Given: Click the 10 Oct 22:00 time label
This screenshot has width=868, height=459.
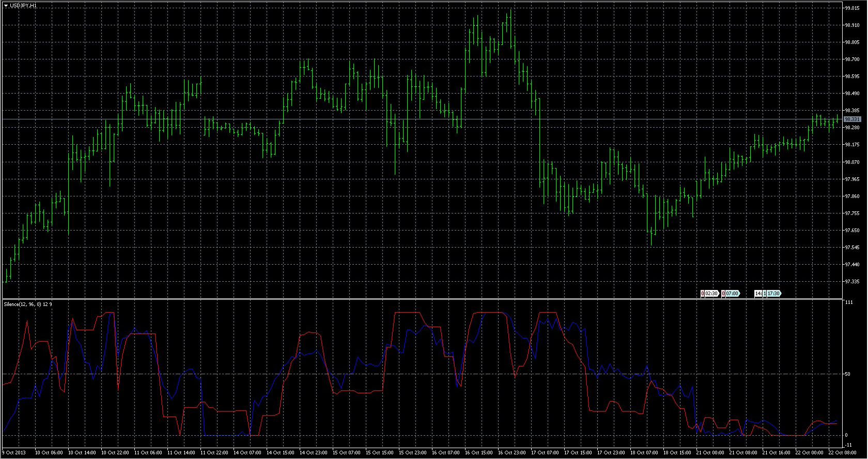Looking at the screenshot, I should tap(115, 453).
